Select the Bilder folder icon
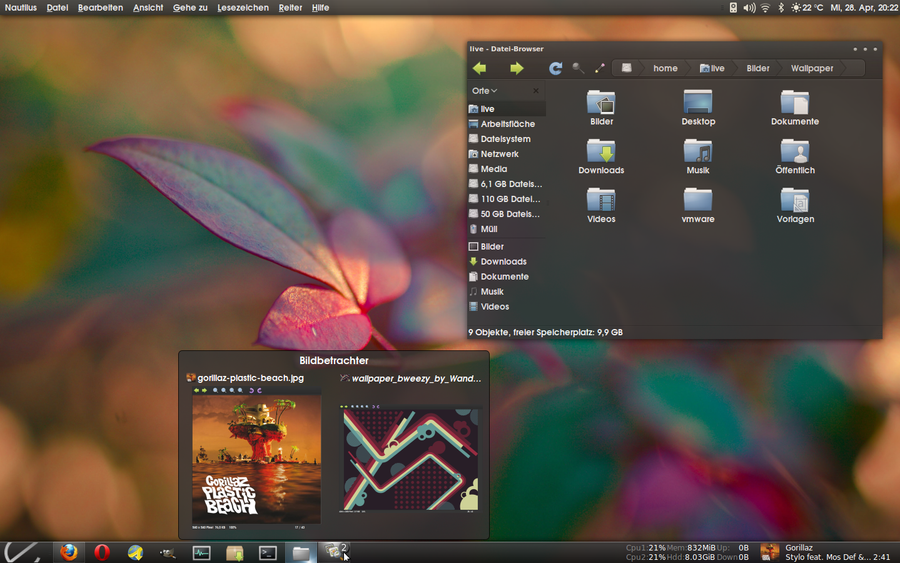 point(601,103)
